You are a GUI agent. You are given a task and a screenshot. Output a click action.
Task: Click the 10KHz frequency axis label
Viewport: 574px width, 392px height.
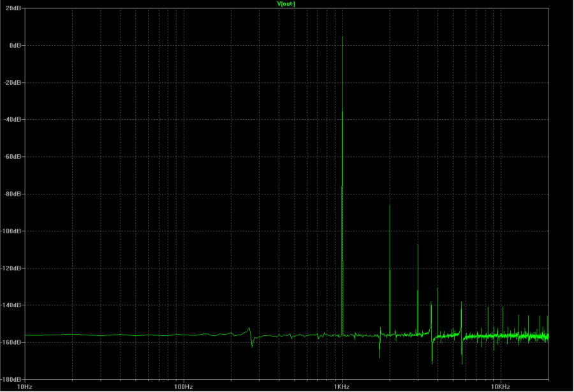pos(501,387)
